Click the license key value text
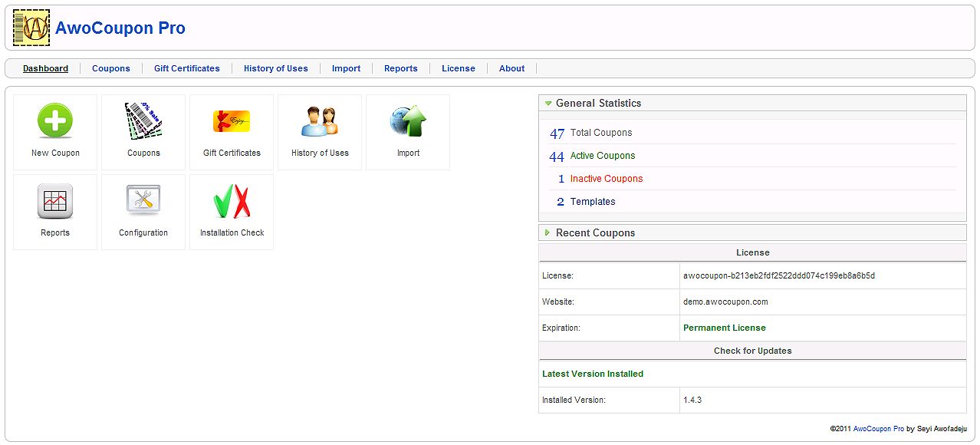 [x=779, y=275]
